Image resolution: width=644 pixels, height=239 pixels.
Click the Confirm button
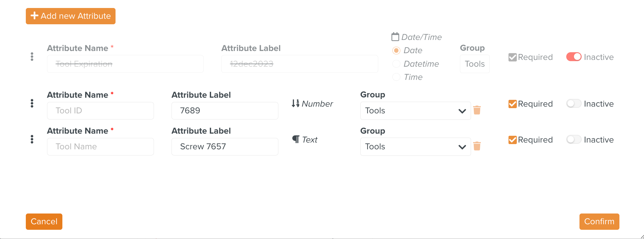coord(599,221)
